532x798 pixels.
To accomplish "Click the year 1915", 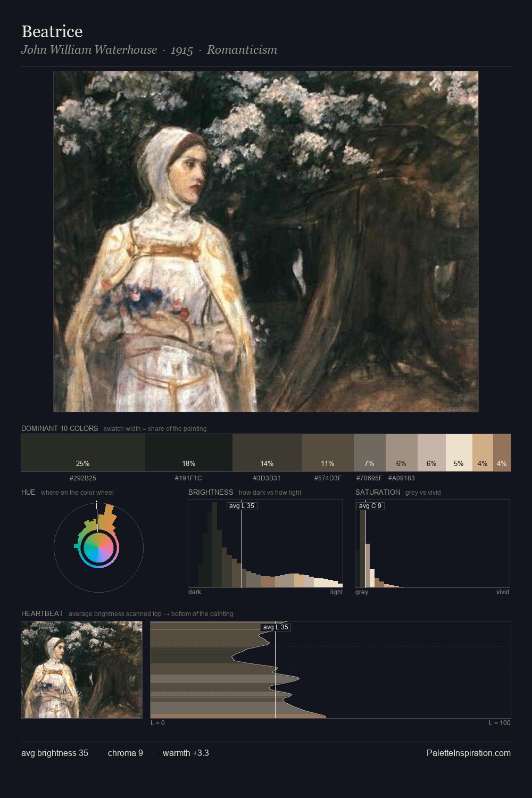I will (x=182, y=50).
